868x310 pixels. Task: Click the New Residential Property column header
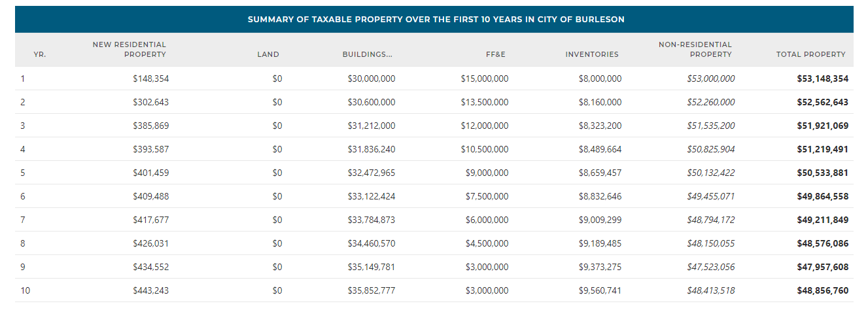(x=130, y=50)
